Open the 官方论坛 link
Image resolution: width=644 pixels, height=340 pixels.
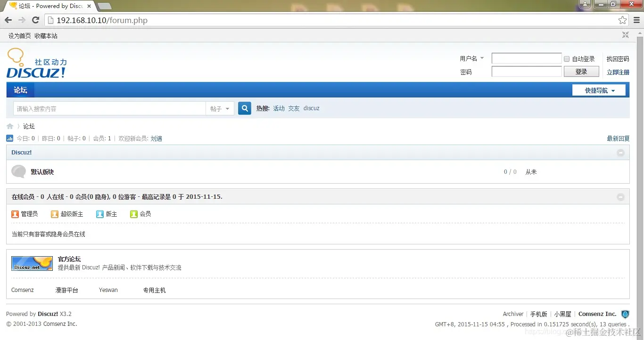pos(69,259)
